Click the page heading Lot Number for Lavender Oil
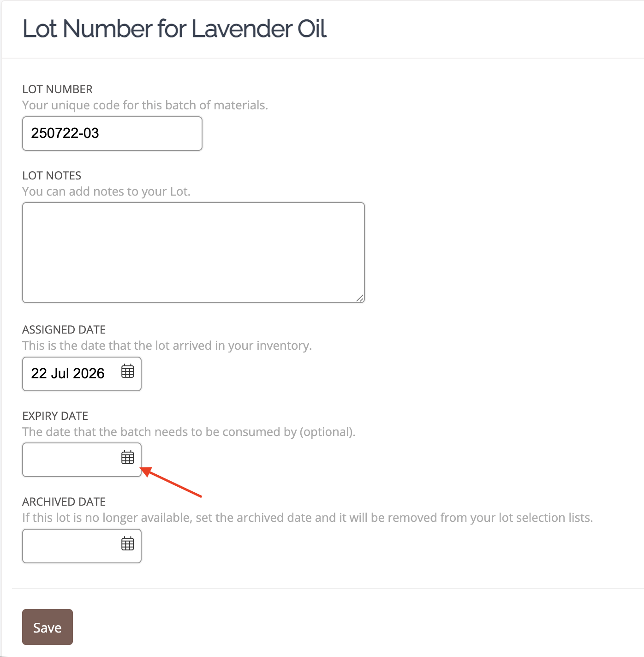 point(174,29)
